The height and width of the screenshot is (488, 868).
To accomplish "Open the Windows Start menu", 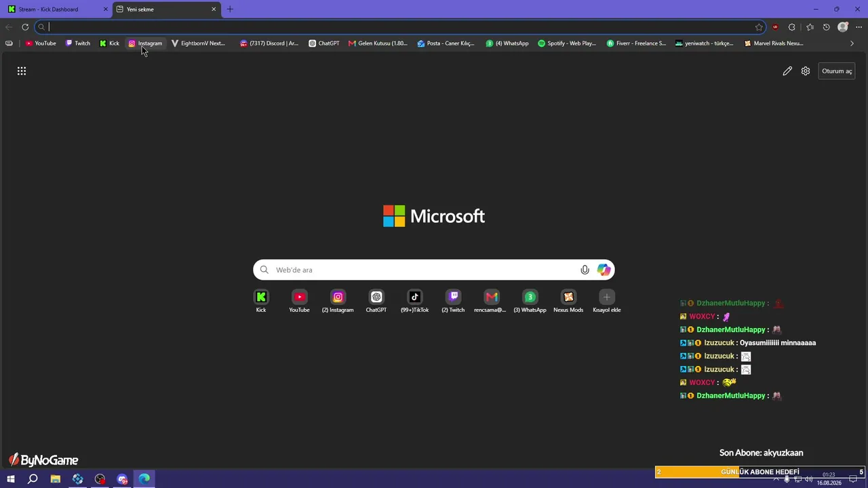I will (x=11, y=479).
